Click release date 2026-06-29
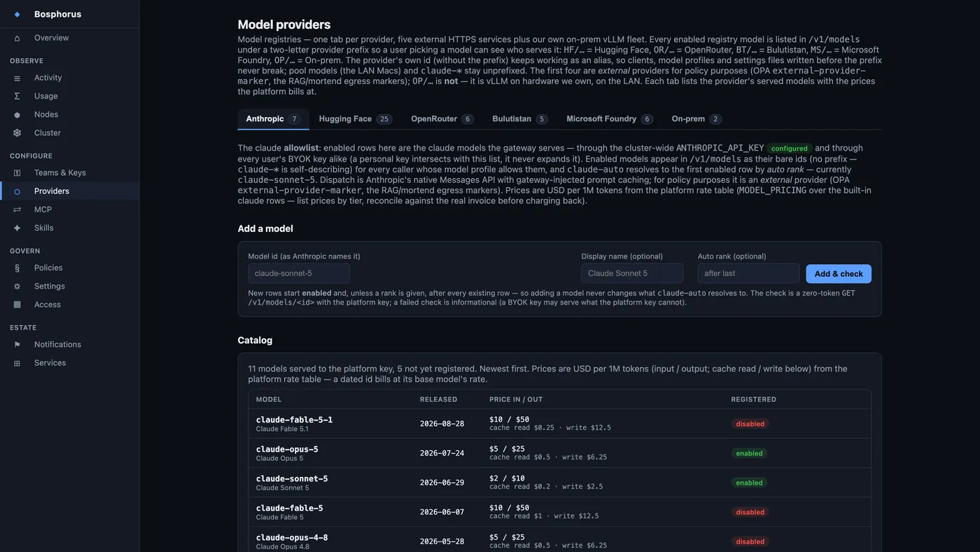Image resolution: width=980 pixels, height=552 pixels. point(442,483)
